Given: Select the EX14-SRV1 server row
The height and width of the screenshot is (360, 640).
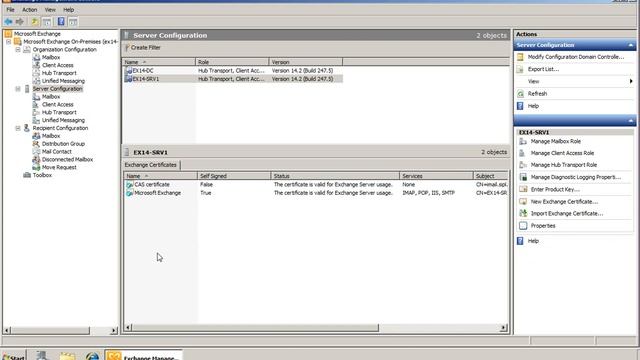Looking at the screenshot, I should click(x=233, y=79).
